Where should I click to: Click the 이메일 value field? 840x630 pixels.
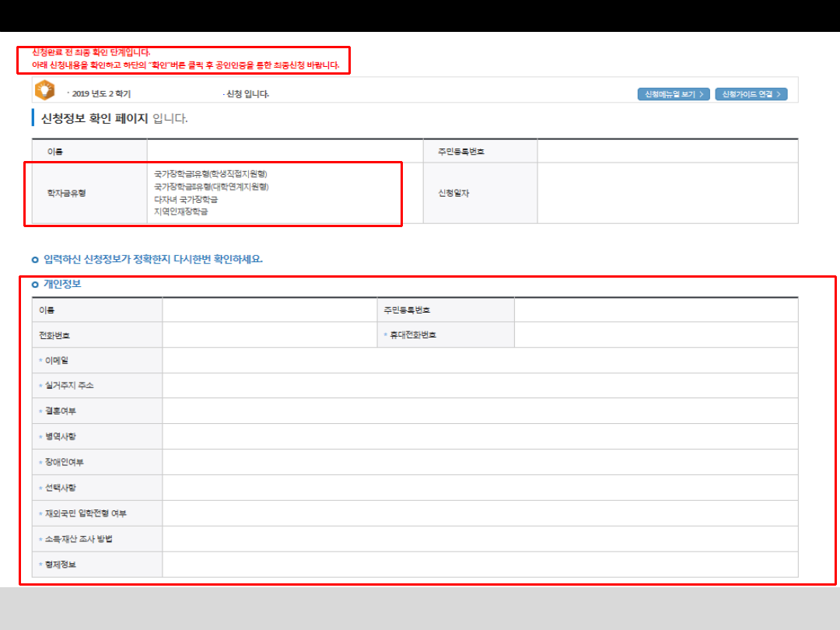[480, 360]
